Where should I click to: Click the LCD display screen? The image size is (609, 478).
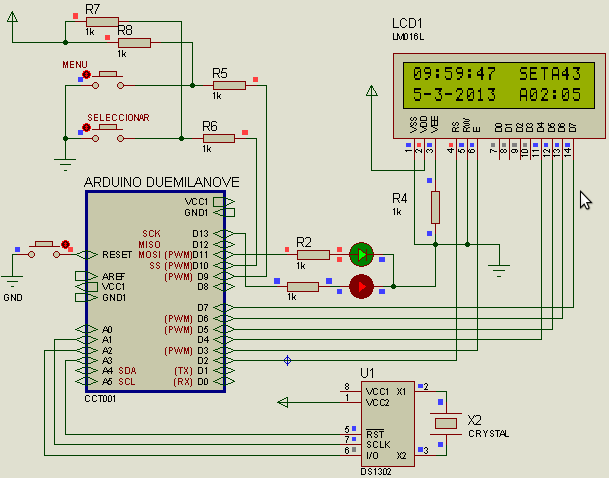pyautogui.click(x=499, y=85)
